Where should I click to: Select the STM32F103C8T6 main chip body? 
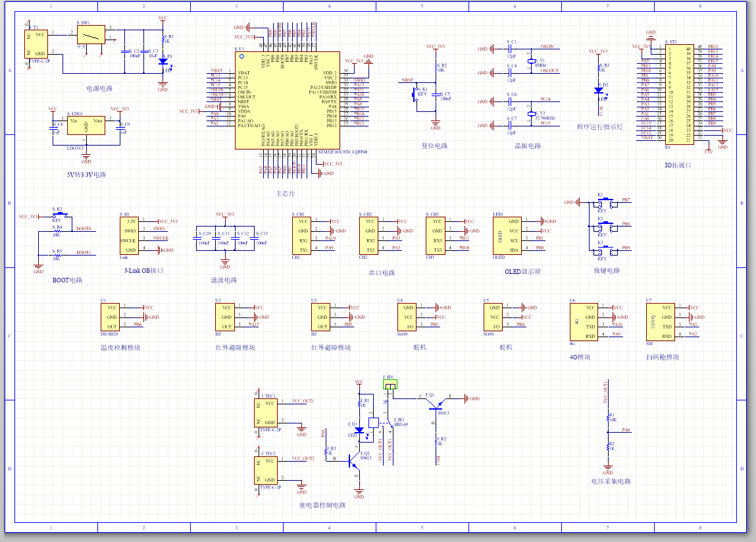(288, 100)
